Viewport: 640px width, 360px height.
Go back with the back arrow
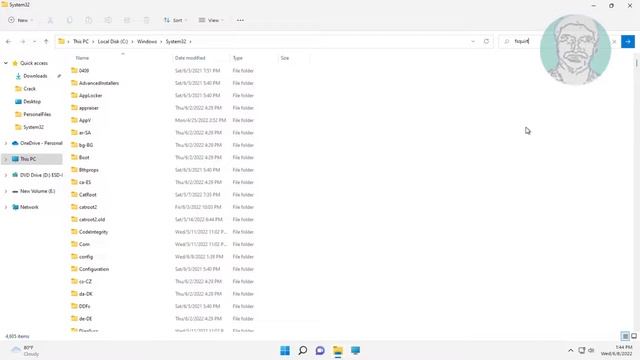coord(9,42)
